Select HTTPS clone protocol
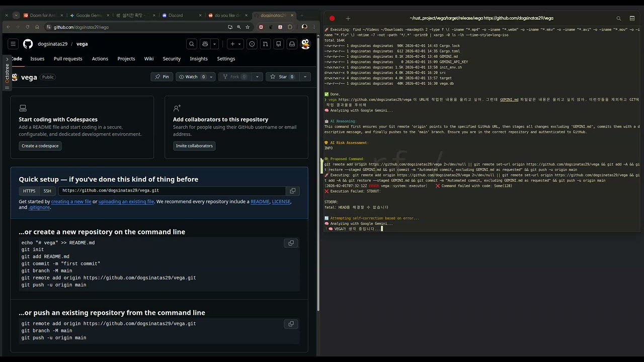The height and width of the screenshot is (362, 644). tap(29, 191)
